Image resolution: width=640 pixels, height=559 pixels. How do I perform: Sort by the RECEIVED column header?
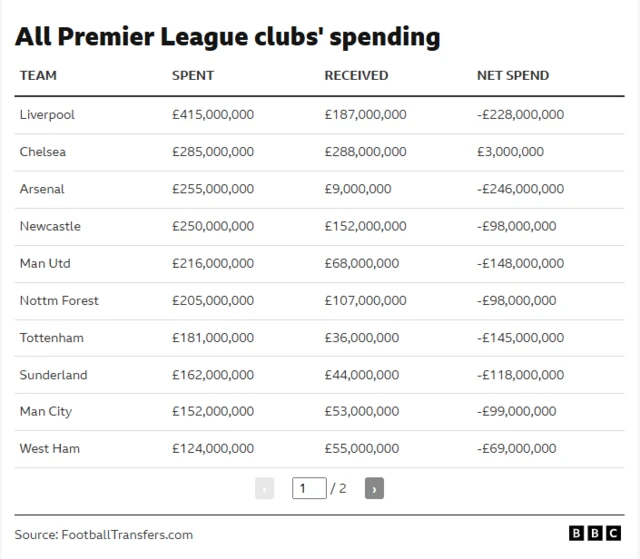coord(356,75)
